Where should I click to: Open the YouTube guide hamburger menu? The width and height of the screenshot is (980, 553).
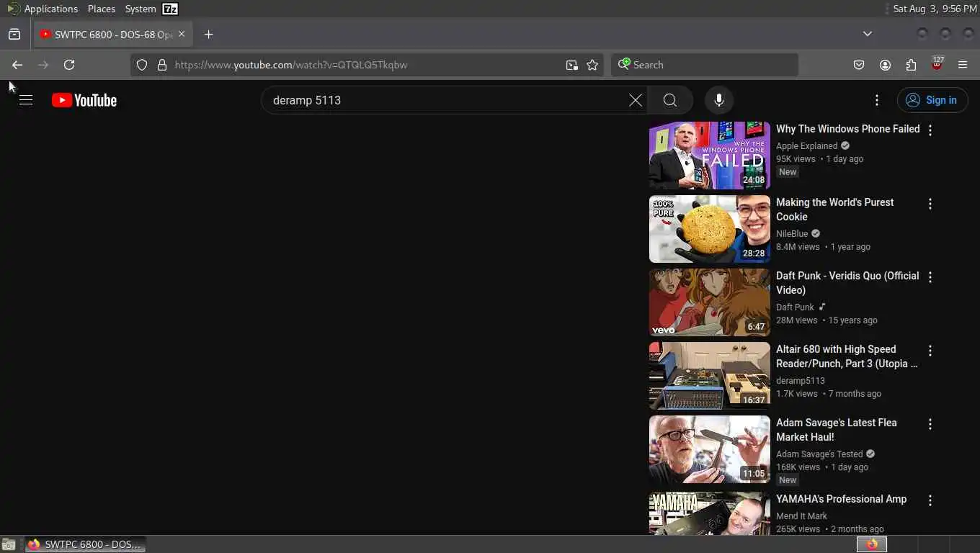point(26,100)
